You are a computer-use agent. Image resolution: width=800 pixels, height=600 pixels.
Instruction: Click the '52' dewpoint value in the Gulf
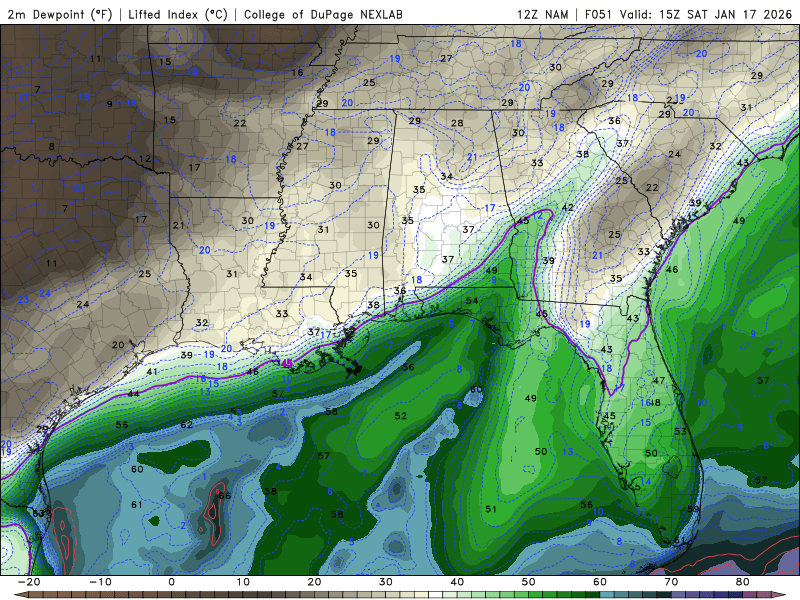401,416
